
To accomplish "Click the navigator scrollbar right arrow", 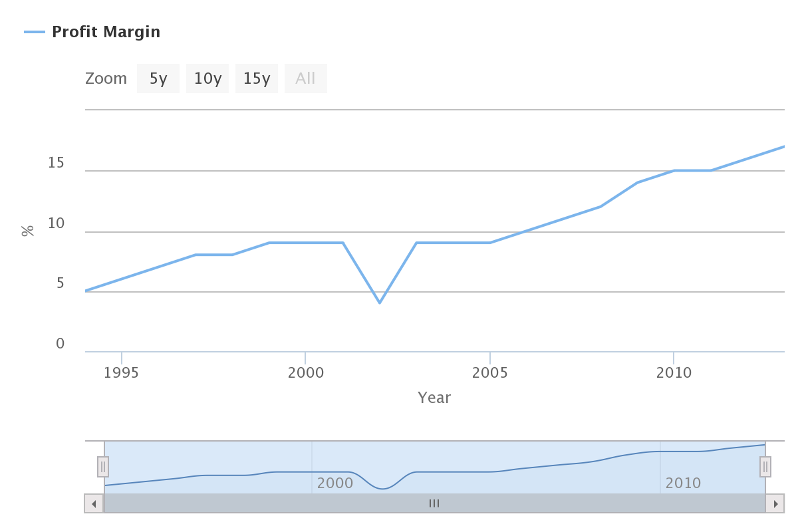I will coord(775,503).
